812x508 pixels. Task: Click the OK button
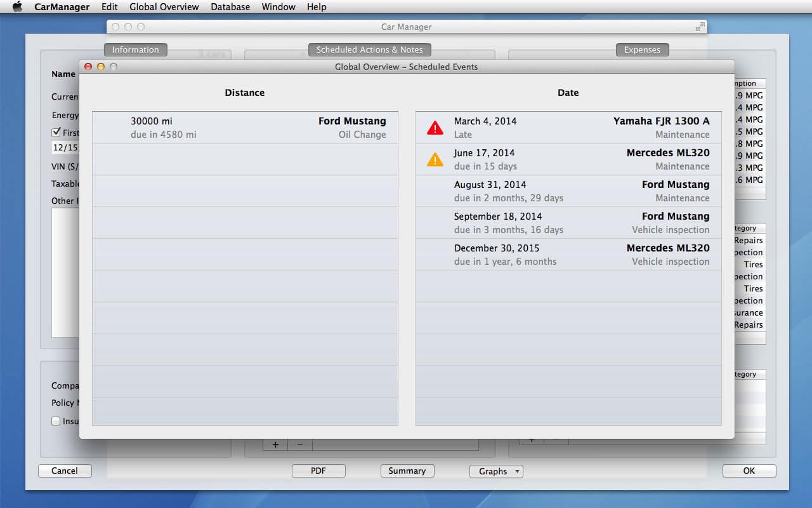click(749, 471)
